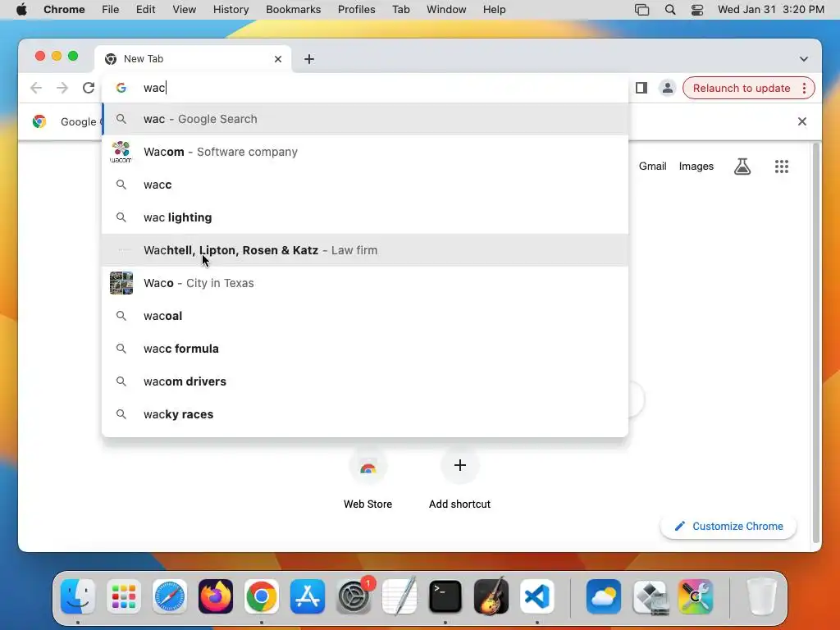Open the Gmail link

pos(652,167)
